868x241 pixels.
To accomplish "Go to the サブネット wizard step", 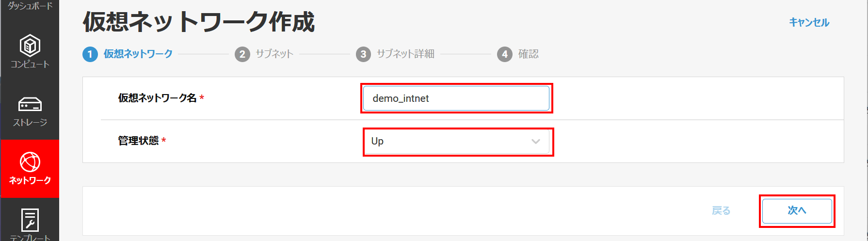I will (274, 54).
